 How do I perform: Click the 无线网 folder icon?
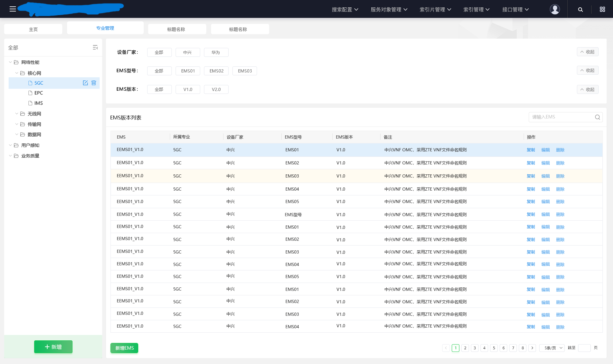(23, 114)
